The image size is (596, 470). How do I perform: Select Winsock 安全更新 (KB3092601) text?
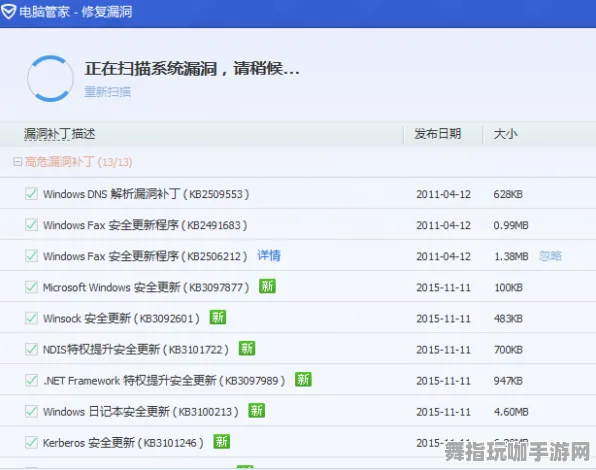[121, 318]
